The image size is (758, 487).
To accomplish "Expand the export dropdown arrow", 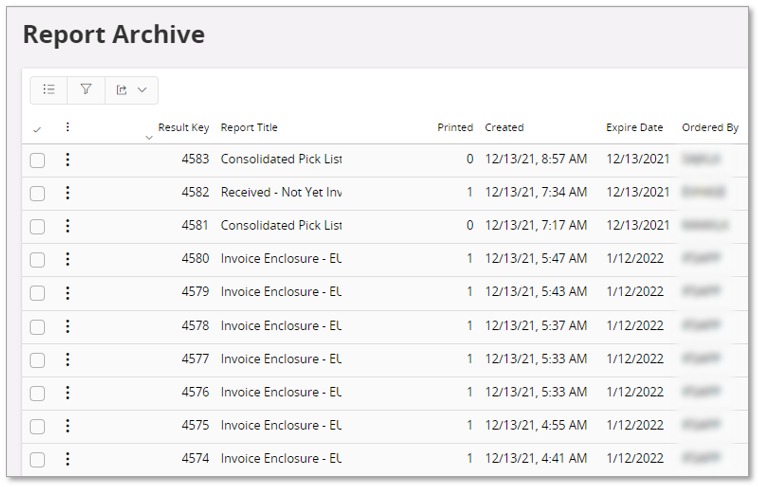I will 142,90.
